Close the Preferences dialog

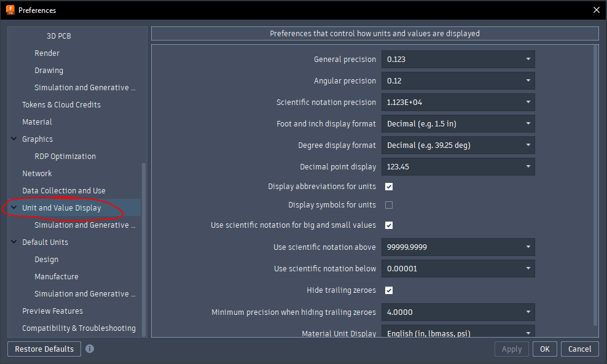pyautogui.click(x=596, y=10)
